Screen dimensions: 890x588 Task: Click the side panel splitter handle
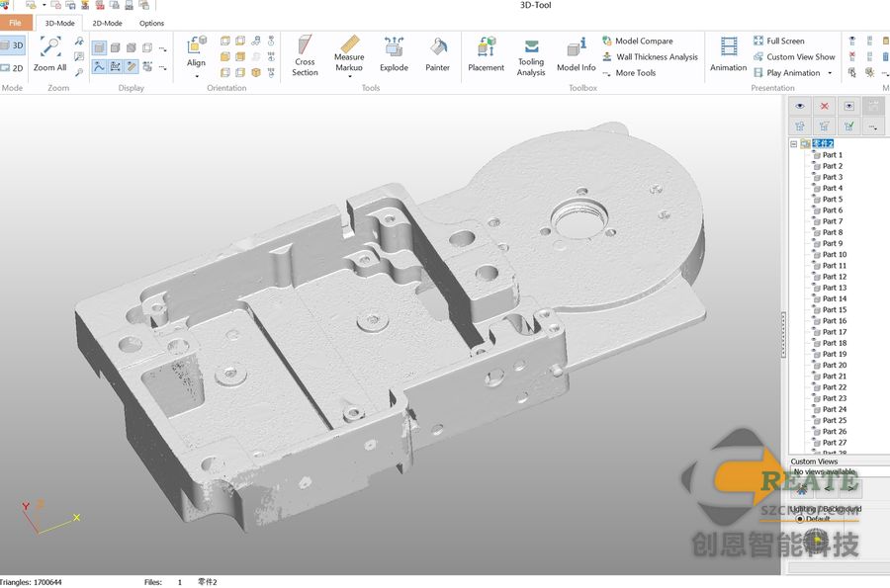click(x=784, y=335)
